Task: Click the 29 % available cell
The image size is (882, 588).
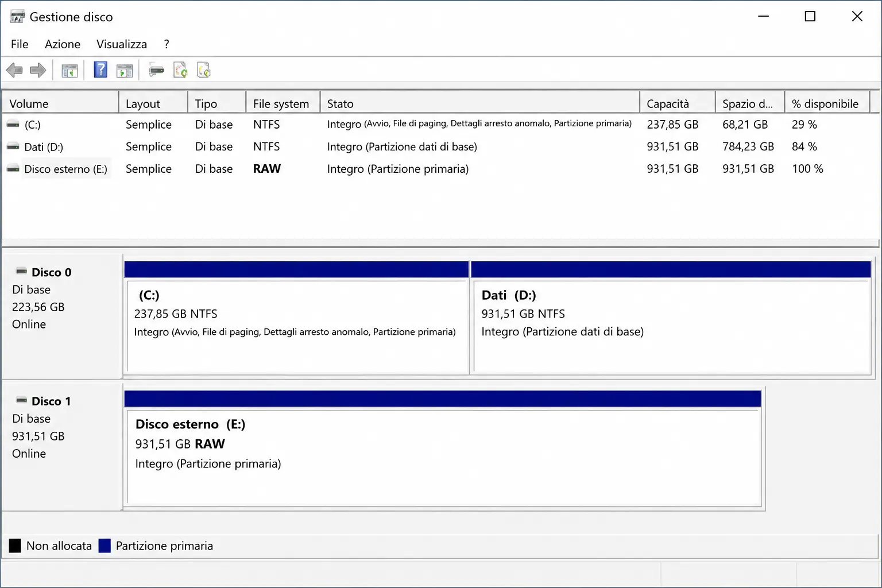Action: tap(804, 125)
